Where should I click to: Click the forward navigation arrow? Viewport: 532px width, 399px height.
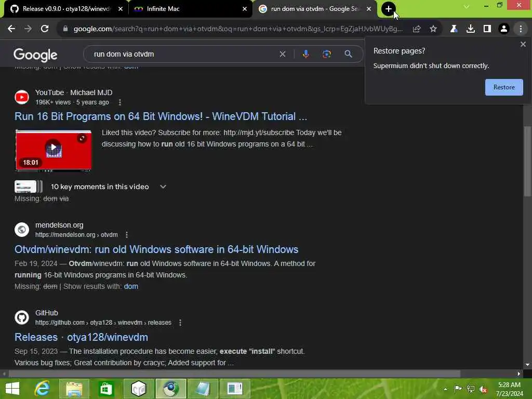point(28,29)
